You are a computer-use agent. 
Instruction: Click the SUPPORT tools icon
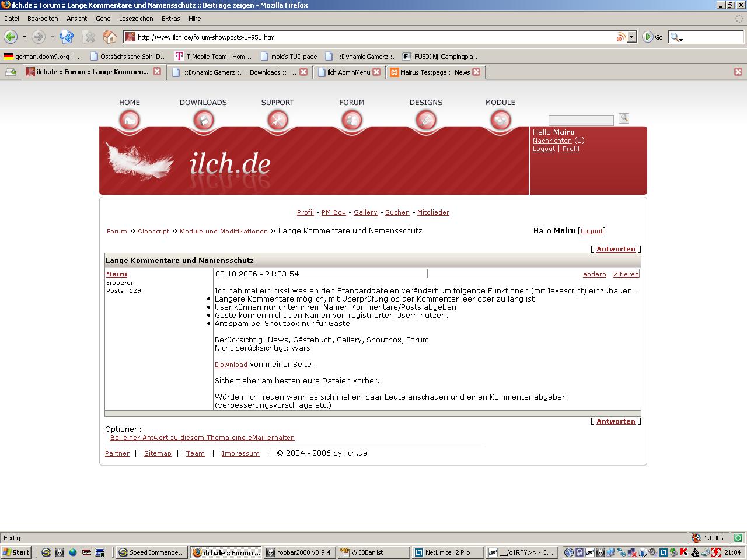[278, 121]
